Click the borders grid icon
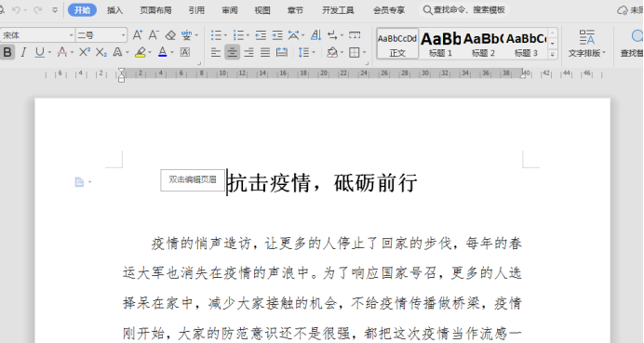The width and height of the screenshot is (644, 343). click(354, 52)
